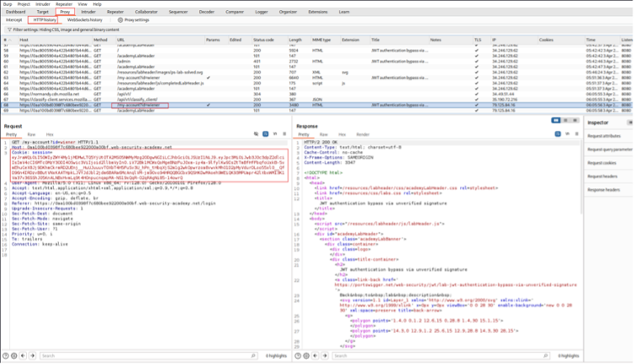The image size is (635, 364).
Task: Show Hex view of the Request
Action: pos(50,135)
